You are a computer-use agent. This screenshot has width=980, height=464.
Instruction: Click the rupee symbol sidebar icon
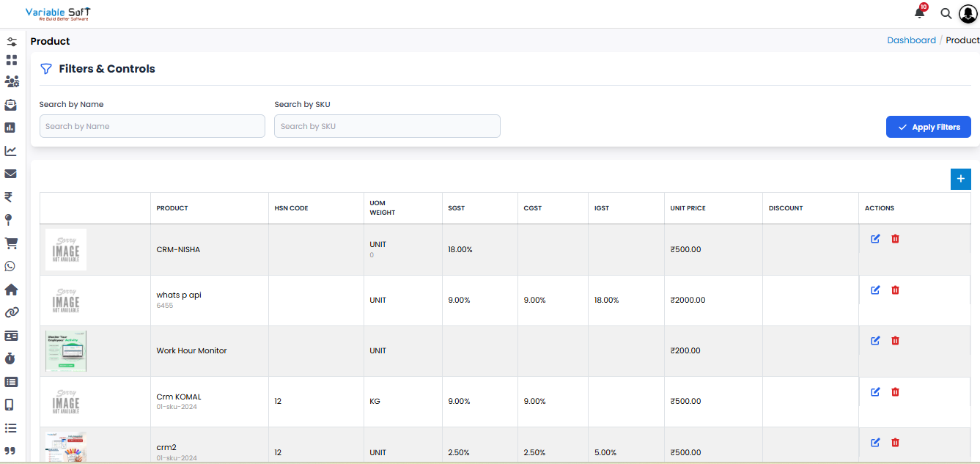pos(9,196)
